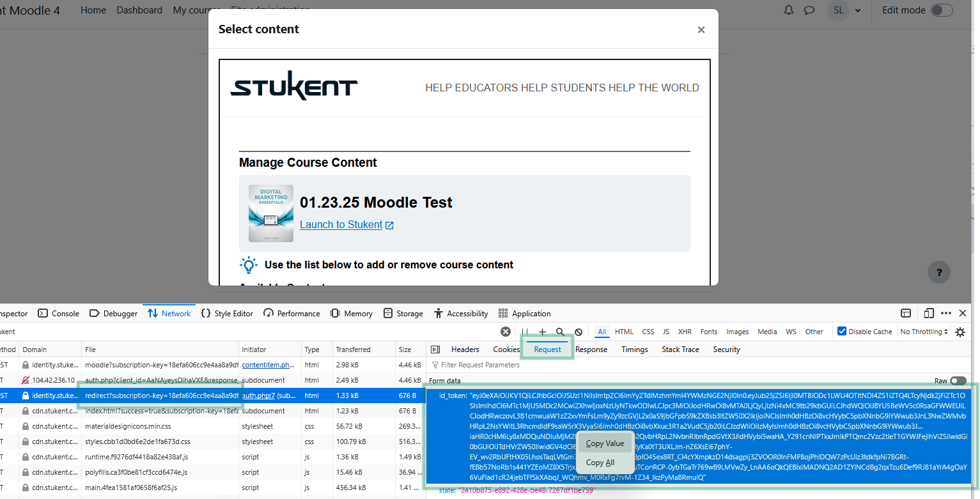Toggle responsive design mode icon
The image size is (980, 499).
tap(929, 313)
